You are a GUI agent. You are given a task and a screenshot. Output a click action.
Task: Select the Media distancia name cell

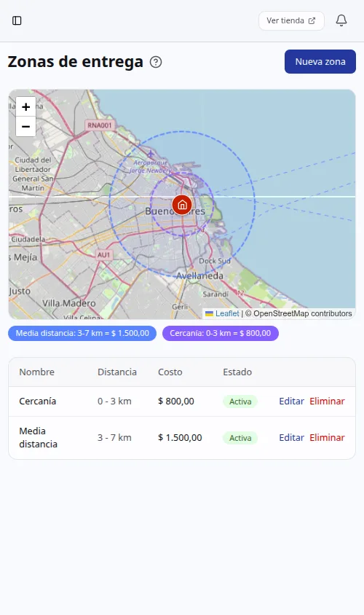tap(39, 437)
